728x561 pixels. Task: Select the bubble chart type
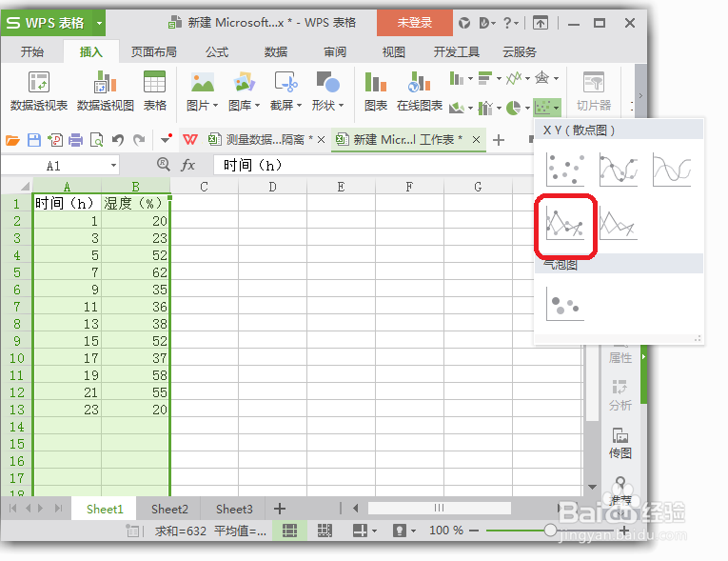(x=565, y=304)
